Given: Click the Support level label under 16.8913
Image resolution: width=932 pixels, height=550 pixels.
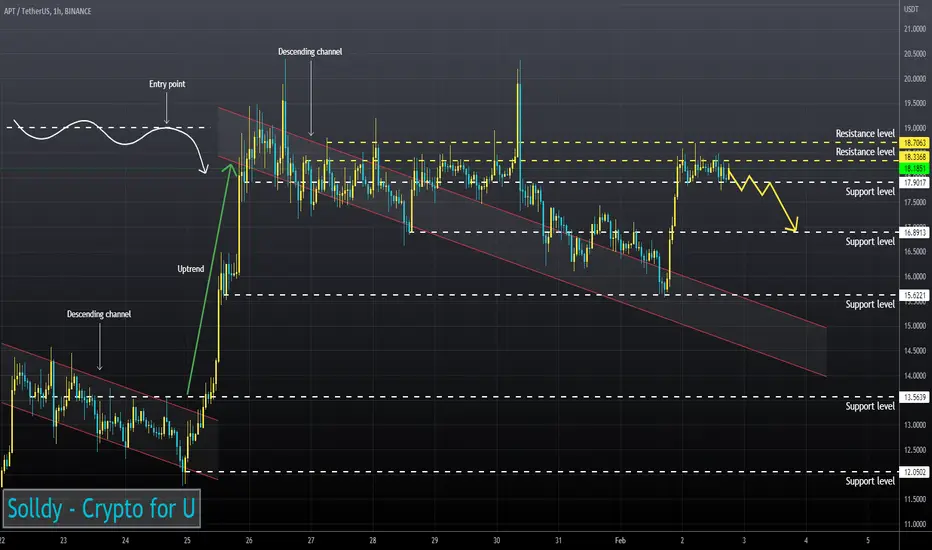Looking at the screenshot, I should click(870, 242).
